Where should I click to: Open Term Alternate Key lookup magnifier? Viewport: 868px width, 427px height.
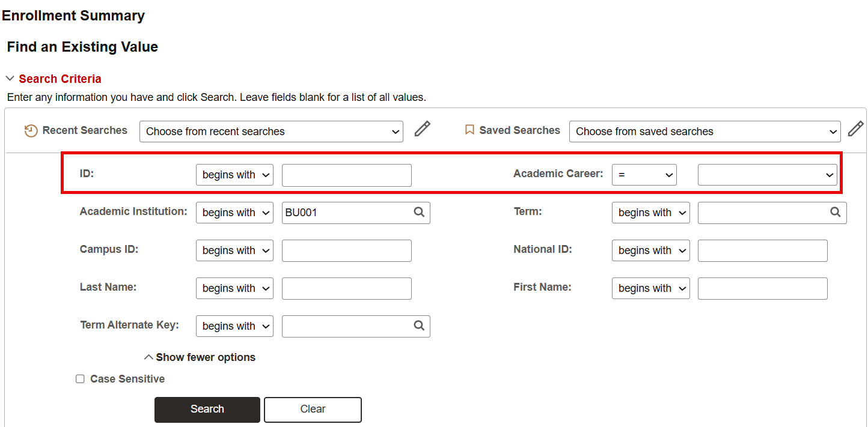tap(419, 326)
